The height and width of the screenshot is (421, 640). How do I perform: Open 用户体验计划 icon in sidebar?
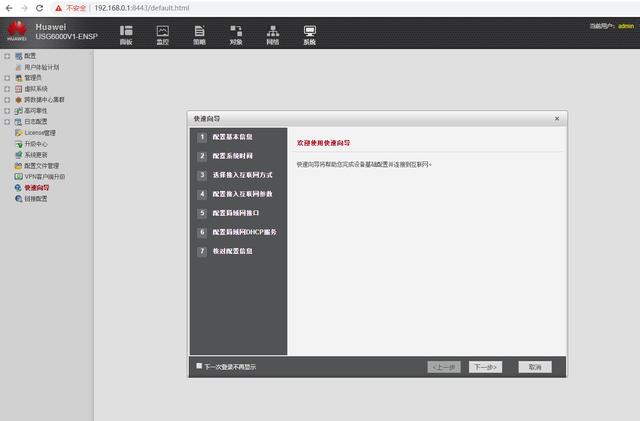pyautogui.click(x=18, y=67)
